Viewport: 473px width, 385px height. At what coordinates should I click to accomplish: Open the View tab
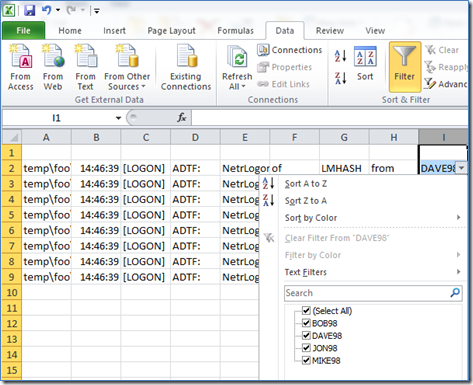coord(375,31)
